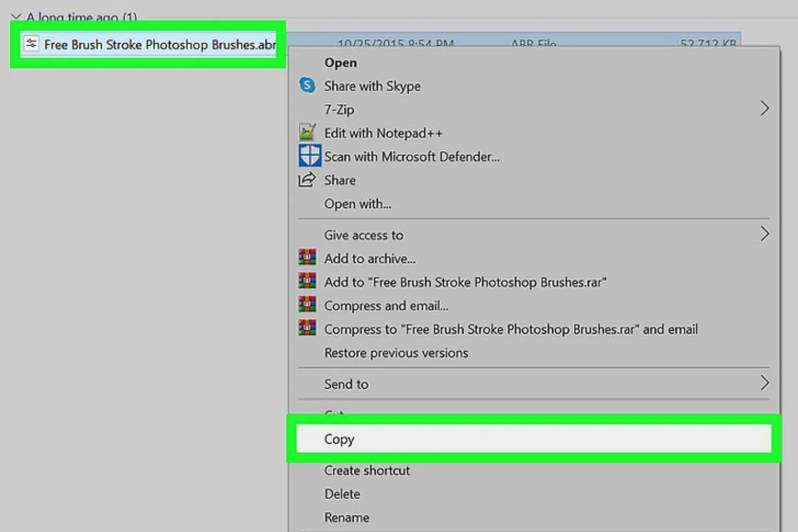This screenshot has height=532, width=798.
Task: Expand the 7-Zip submenu arrow
Action: pyautogui.click(x=764, y=109)
